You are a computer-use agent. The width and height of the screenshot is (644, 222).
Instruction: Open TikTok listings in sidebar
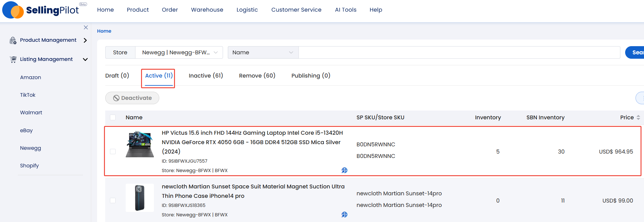(28, 95)
